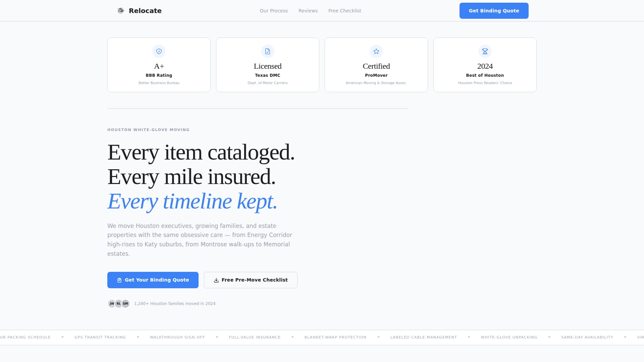
Task: Click the Houston White-Glove Moving eyebrow text
Action: pyautogui.click(x=148, y=130)
